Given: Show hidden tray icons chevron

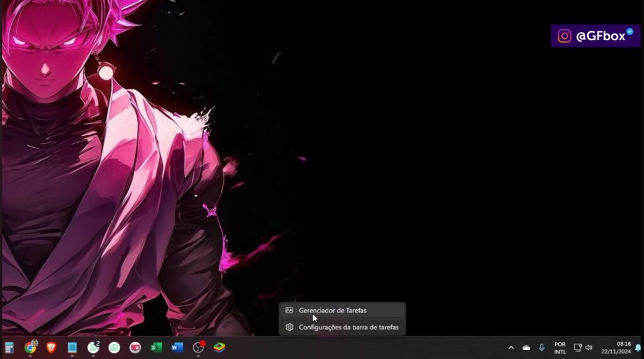Looking at the screenshot, I should tap(511, 348).
